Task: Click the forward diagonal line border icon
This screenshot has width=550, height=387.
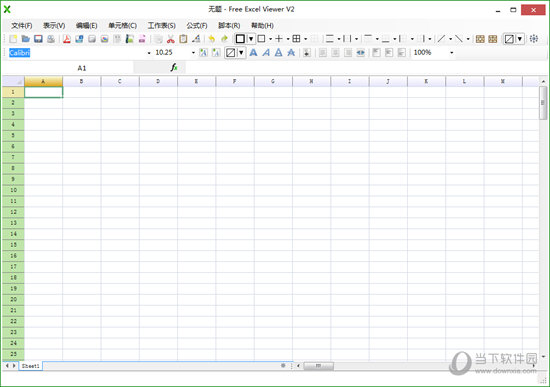Action: [441, 39]
